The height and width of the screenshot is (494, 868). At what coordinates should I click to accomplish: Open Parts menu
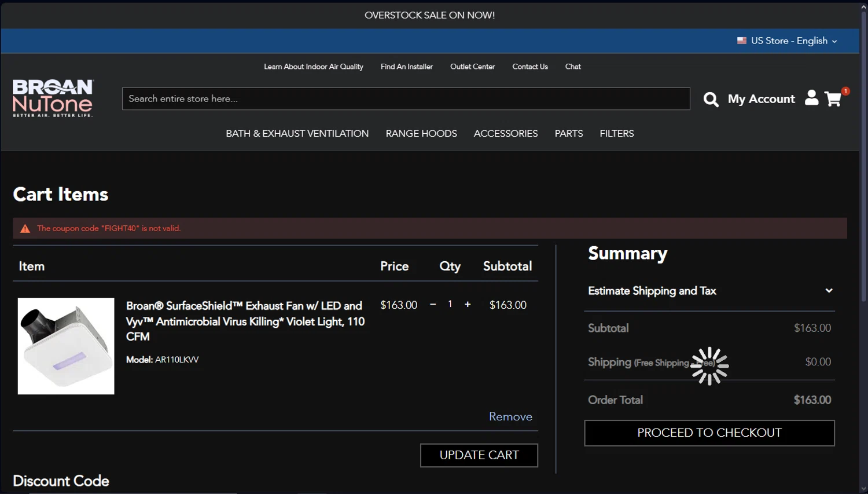point(569,133)
